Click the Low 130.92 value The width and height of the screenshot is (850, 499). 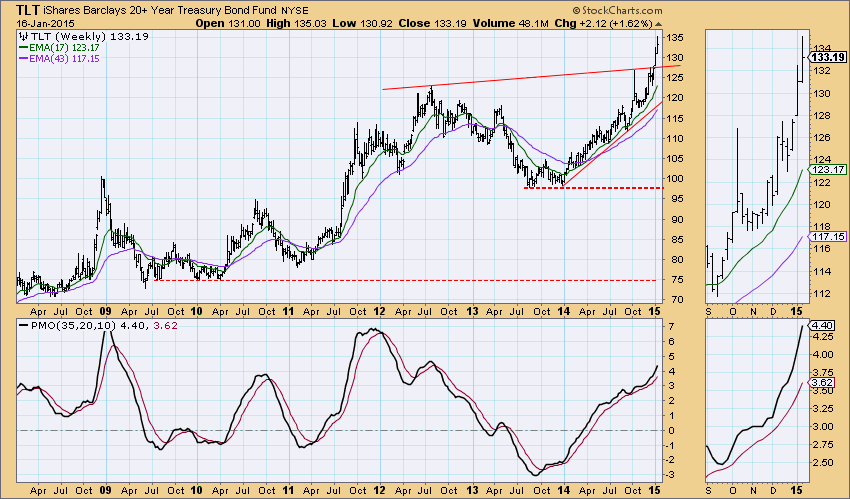(x=363, y=23)
